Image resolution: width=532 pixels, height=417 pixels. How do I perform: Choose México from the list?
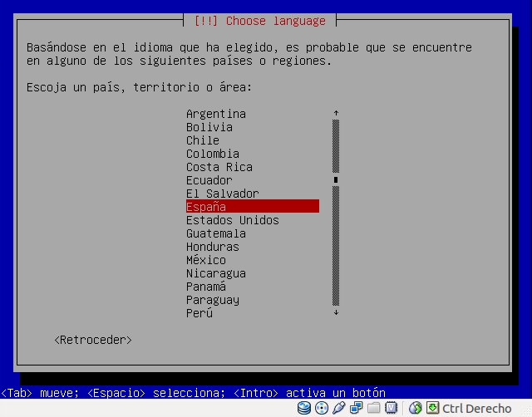tap(253, 260)
